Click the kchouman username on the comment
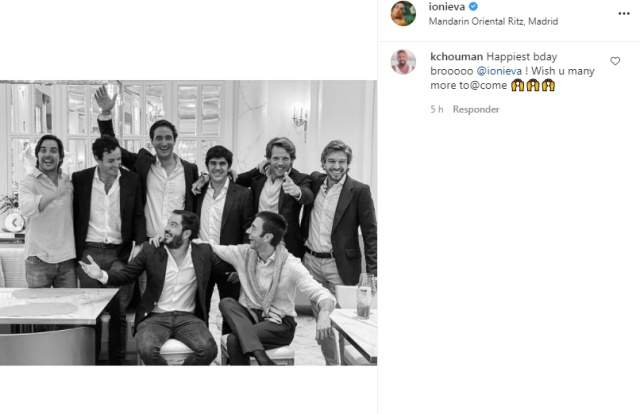The image size is (640, 414). [456, 56]
